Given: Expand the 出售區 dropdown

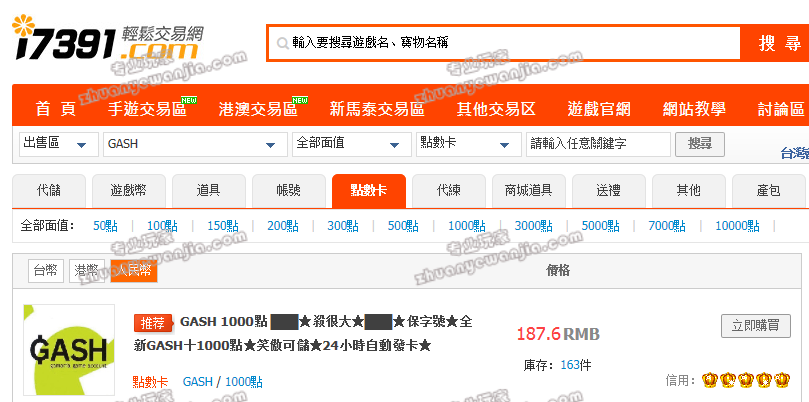Looking at the screenshot, I should click(x=59, y=144).
